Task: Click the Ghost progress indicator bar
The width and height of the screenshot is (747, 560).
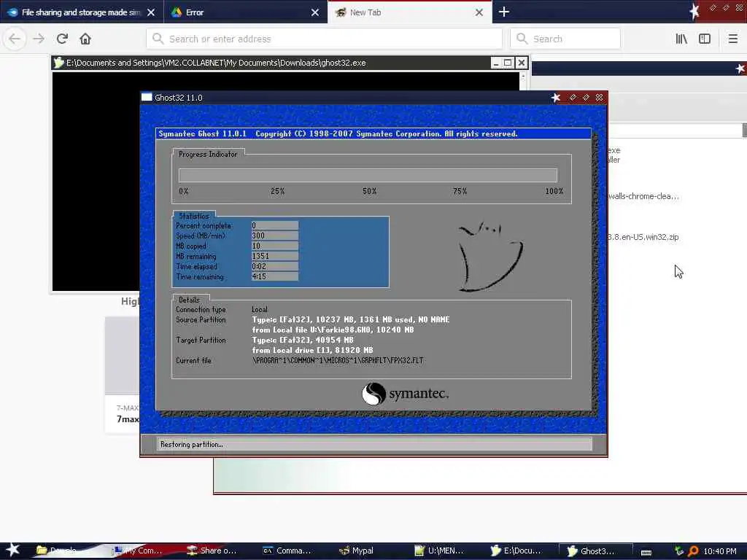Action: point(368,175)
